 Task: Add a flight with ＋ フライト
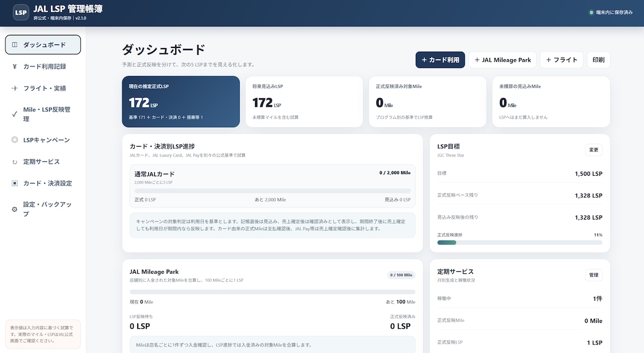click(562, 60)
